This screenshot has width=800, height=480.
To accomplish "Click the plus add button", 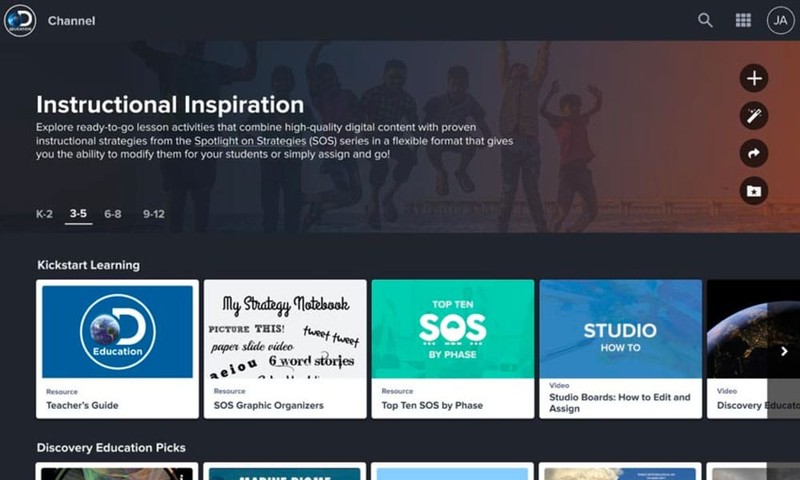I will tap(754, 78).
